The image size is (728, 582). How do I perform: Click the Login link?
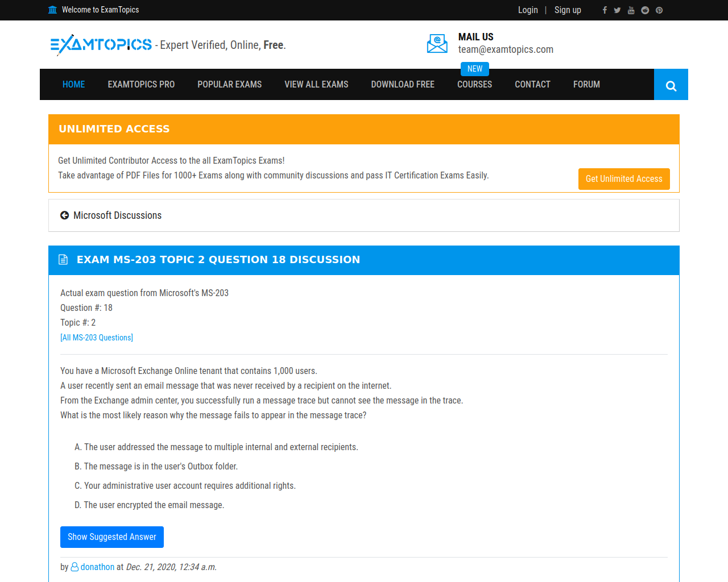(528, 10)
